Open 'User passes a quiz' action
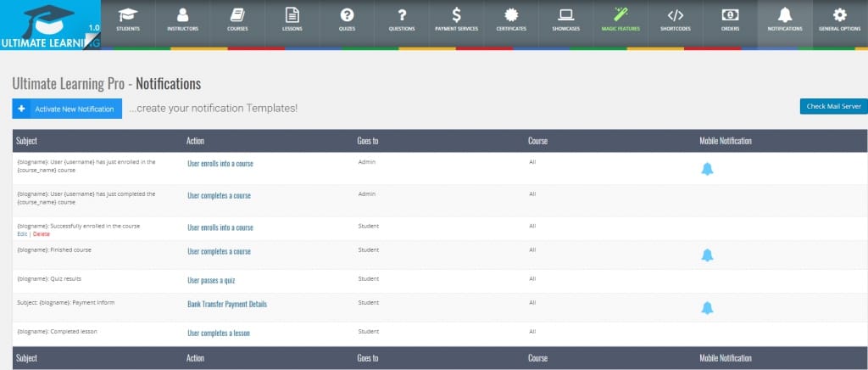Viewport: 868px width, 370px height. click(x=211, y=280)
